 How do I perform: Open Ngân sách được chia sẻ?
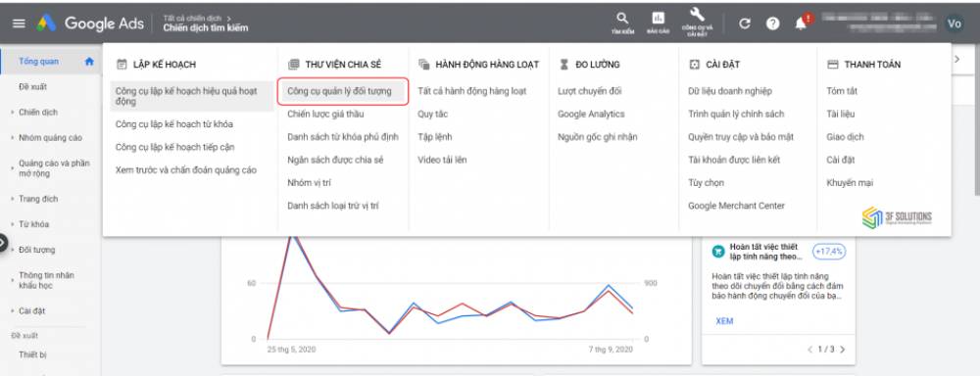[x=335, y=160]
